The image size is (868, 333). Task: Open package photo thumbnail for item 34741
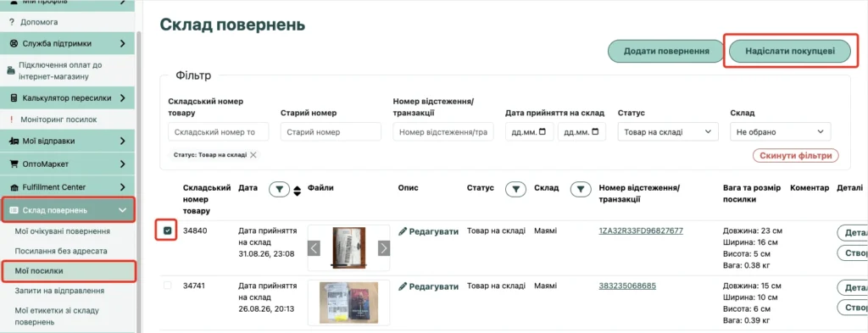click(348, 302)
